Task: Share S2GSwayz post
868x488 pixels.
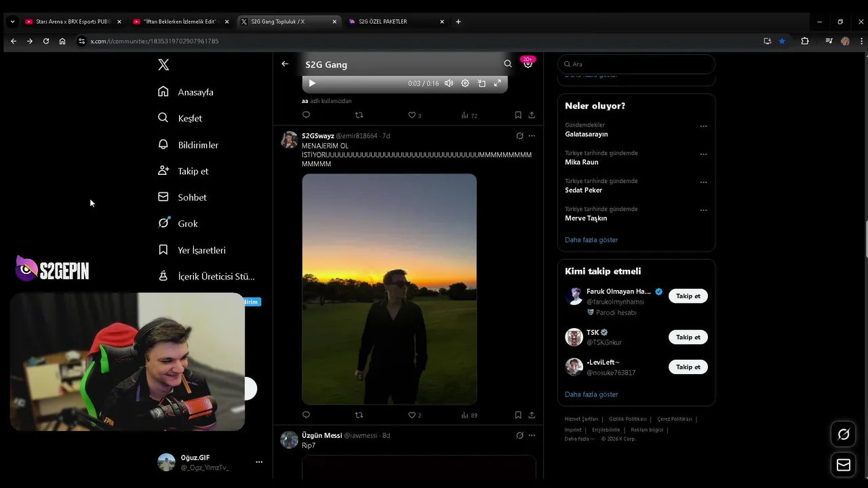Action: pos(532,415)
